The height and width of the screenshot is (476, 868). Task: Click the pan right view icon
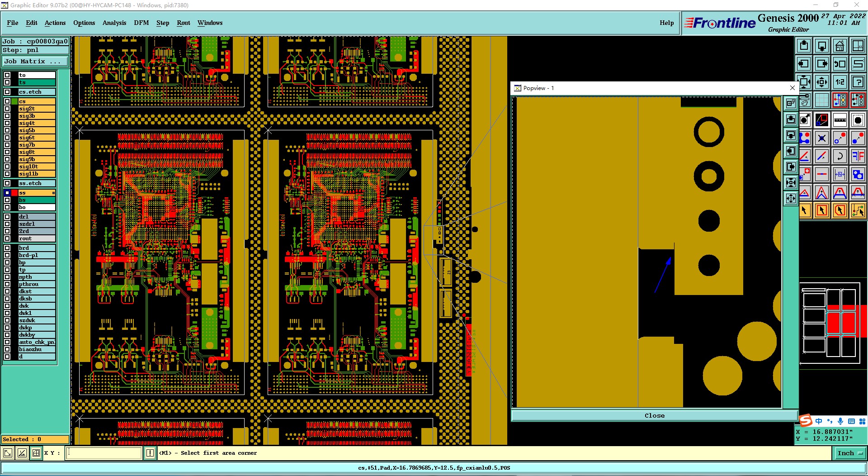[x=822, y=64]
